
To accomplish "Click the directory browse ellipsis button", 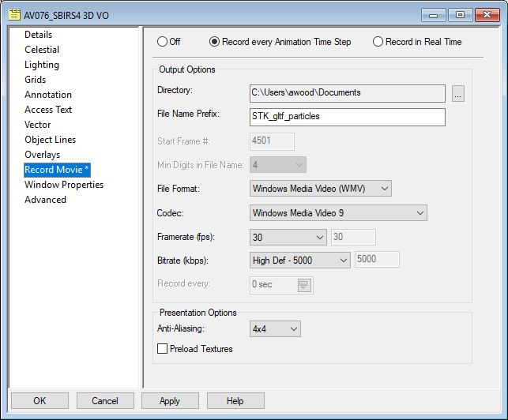I will click(458, 93).
